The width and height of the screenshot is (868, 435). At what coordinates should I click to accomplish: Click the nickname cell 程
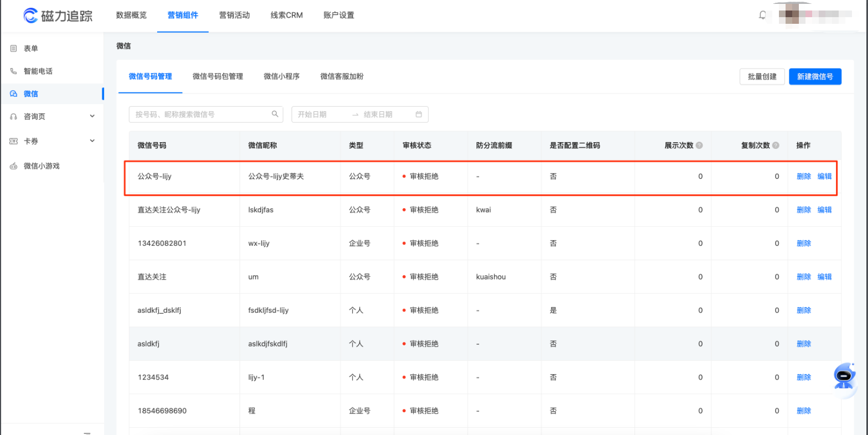tap(252, 411)
